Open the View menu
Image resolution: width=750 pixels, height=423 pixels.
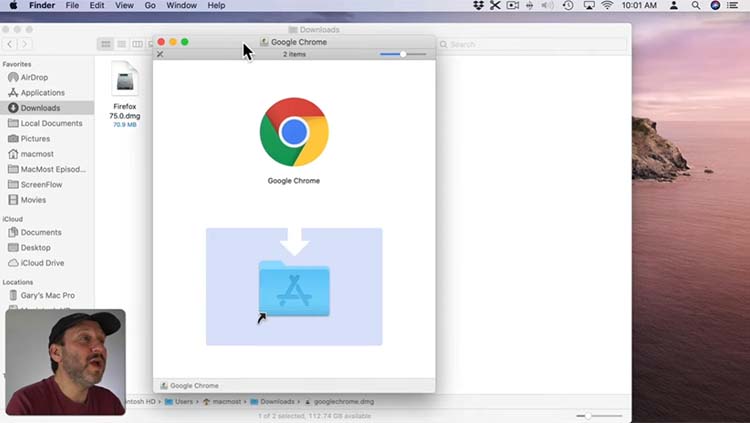124,5
